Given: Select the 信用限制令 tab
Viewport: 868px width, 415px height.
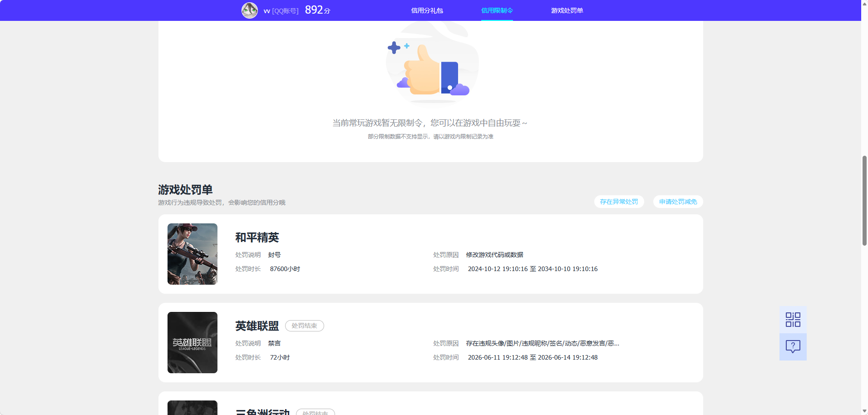Looking at the screenshot, I should 497,10.
